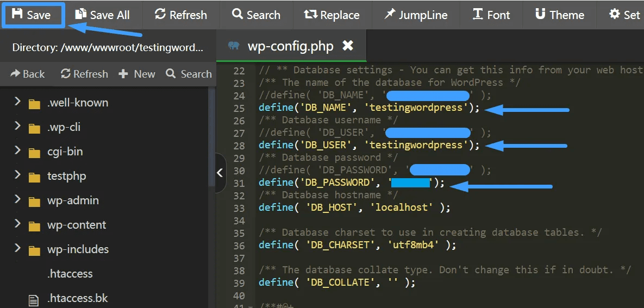644x308 pixels.
Task: Expand the wp-content folder chevron
Action: click(x=17, y=223)
